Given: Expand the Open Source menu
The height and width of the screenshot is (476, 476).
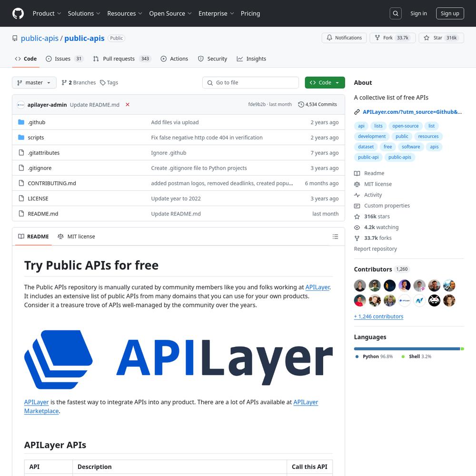Looking at the screenshot, I should (170, 13).
